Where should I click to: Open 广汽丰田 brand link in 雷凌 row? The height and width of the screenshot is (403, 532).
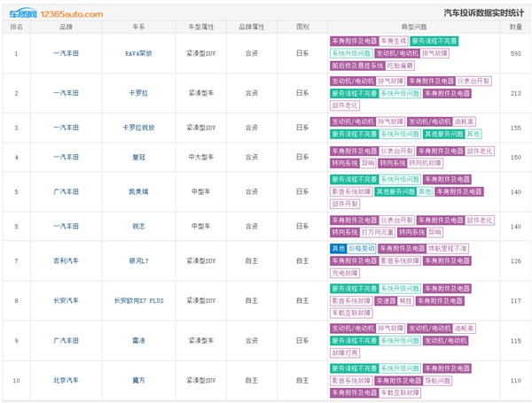[x=66, y=341]
